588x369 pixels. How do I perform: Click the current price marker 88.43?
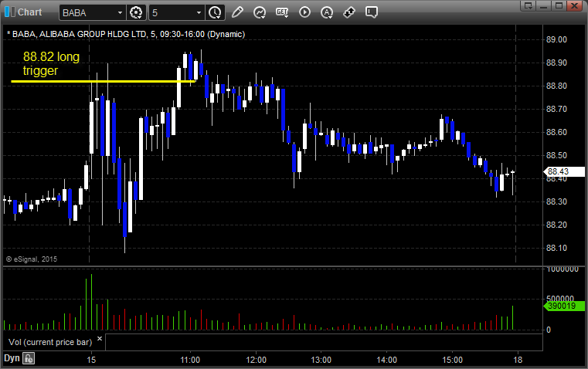click(x=564, y=171)
